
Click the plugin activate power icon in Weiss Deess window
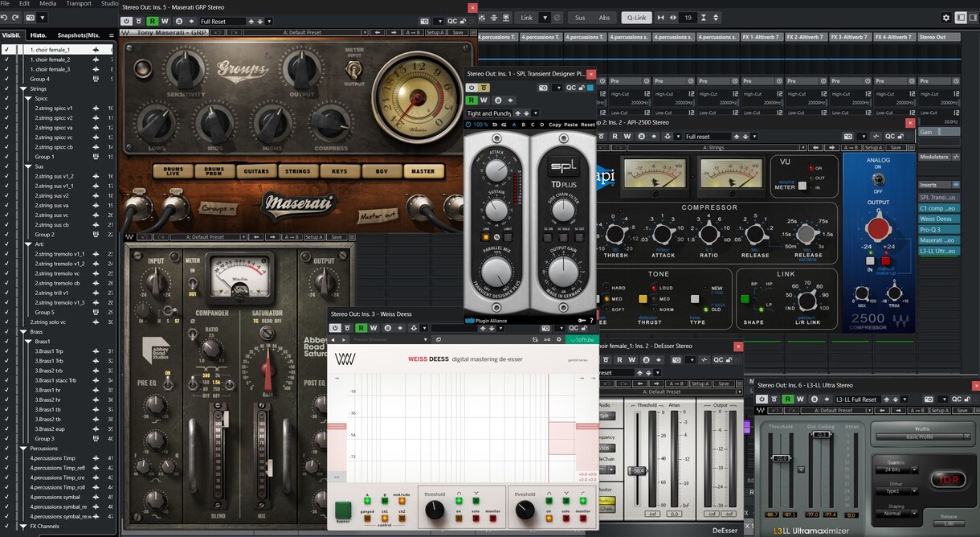(336, 328)
